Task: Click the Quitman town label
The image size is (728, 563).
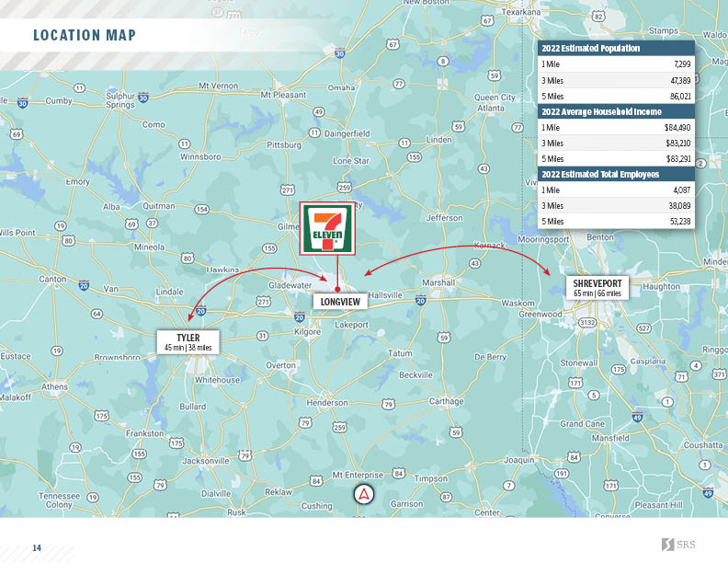Action: click(x=159, y=206)
